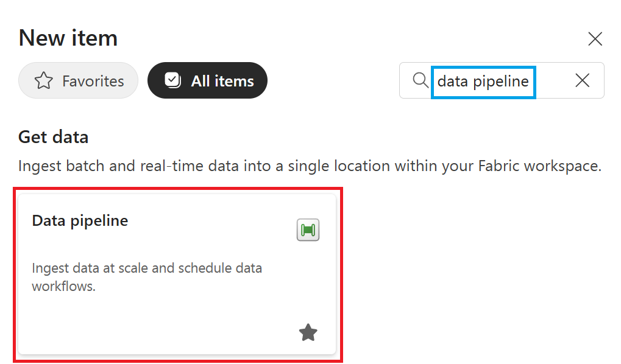Click the dismiss icon for the New item dialog
This screenshot has height=364, width=621.
[x=595, y=38]
